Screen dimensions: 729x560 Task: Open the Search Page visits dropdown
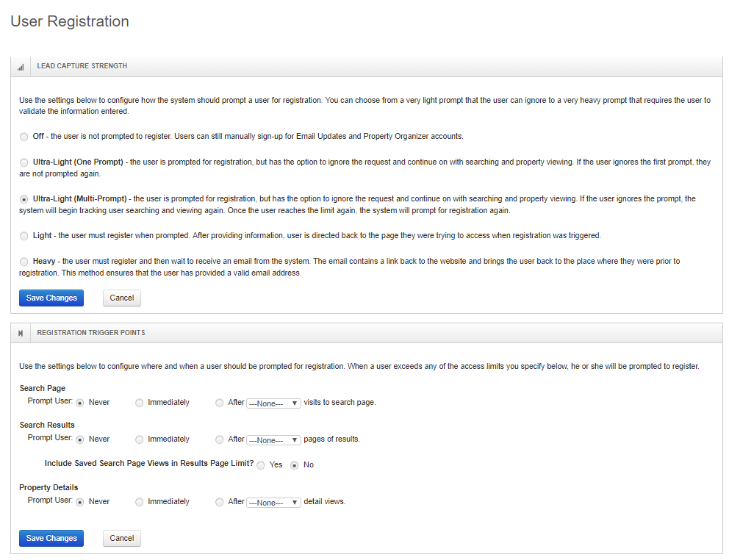point(273,403)
